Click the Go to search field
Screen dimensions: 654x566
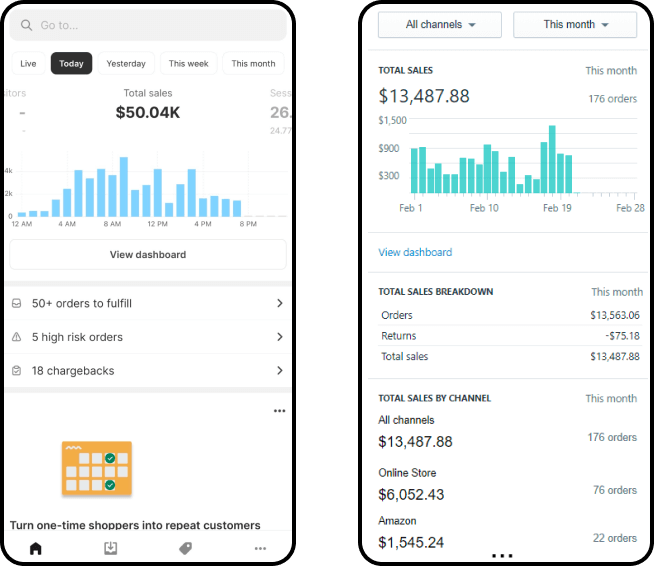148,25
